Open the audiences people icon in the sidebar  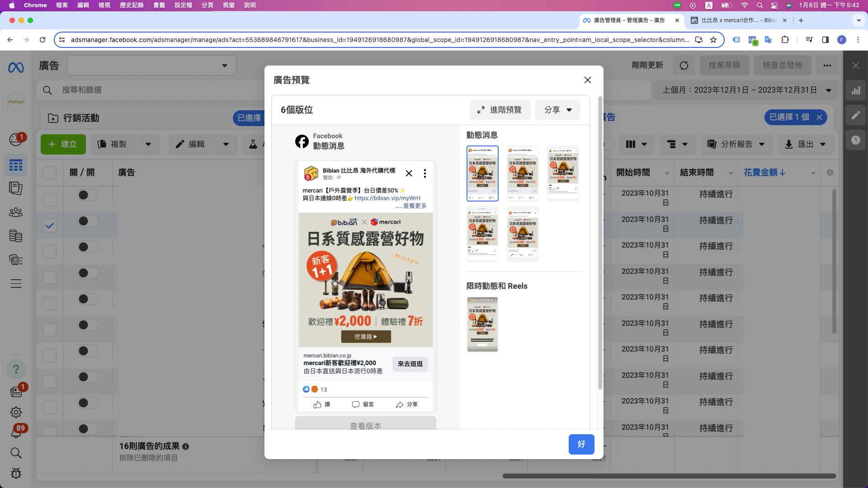point(16,212)
